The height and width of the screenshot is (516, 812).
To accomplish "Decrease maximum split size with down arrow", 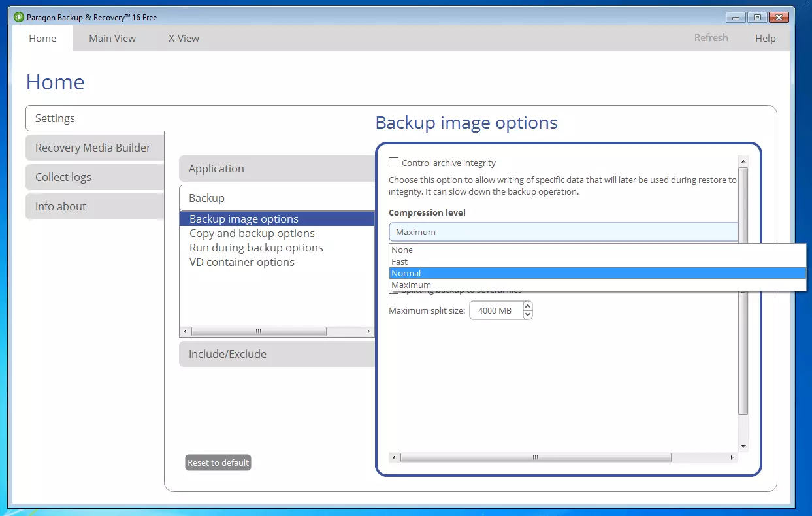I will click(x=528, y=315).
